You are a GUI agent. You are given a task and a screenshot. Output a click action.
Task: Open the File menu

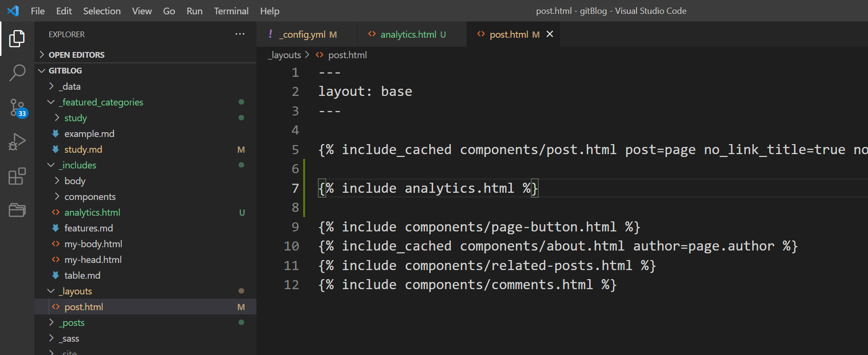[x=38, y=10]
